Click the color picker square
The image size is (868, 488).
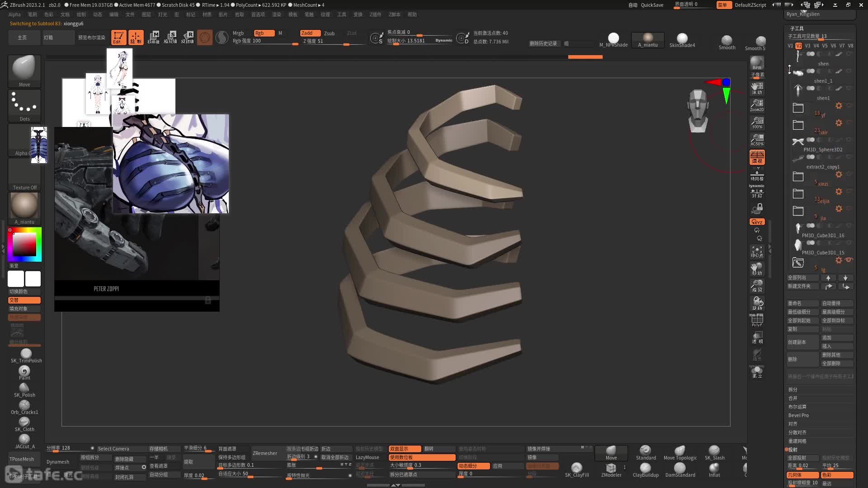point(24,244)
